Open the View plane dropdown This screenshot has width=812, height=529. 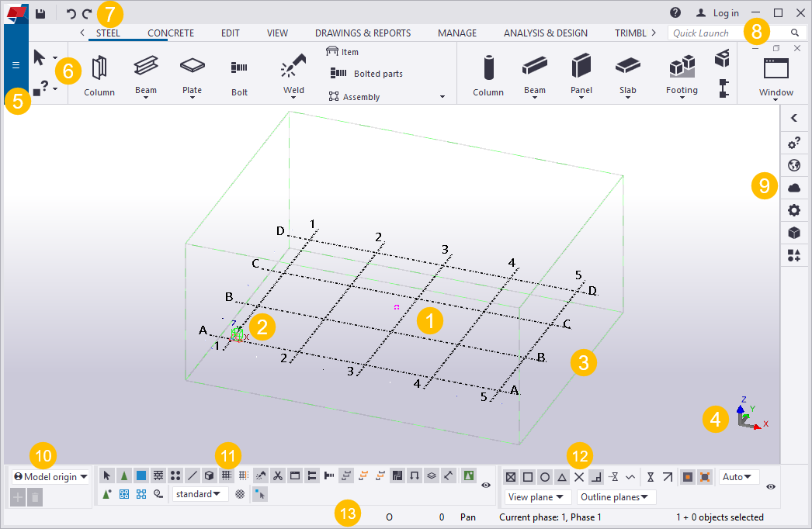pos(537,497)
